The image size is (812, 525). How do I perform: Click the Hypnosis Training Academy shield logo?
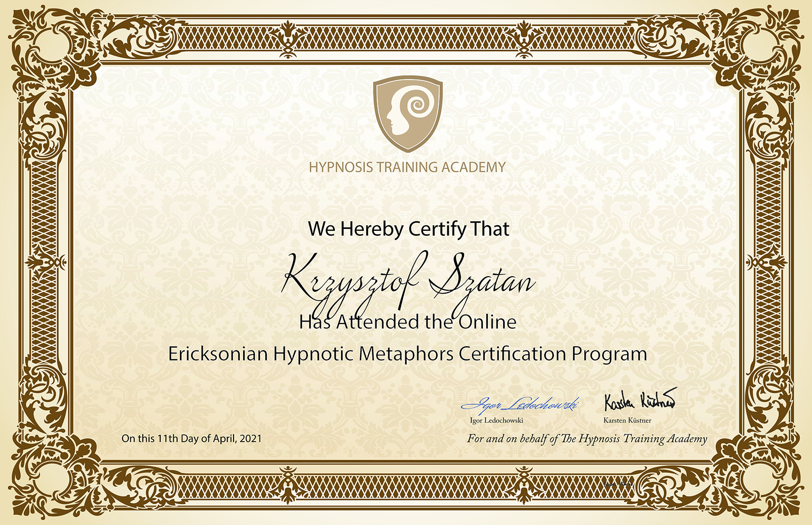[x=408, y=113]
